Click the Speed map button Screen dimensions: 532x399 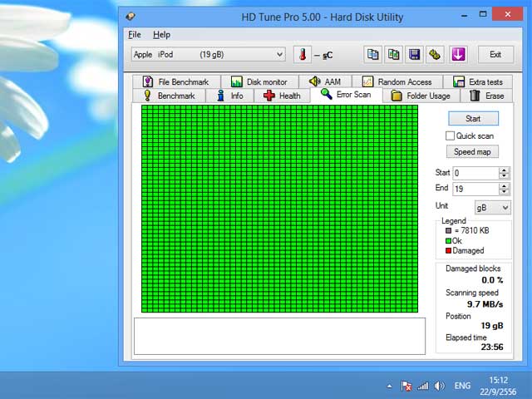(x=472, y=152)
